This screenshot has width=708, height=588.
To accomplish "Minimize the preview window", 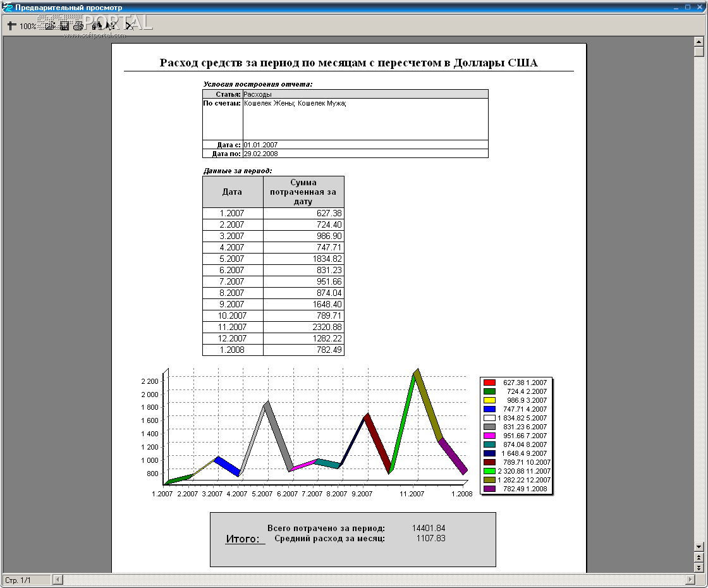I will (676, 7).
